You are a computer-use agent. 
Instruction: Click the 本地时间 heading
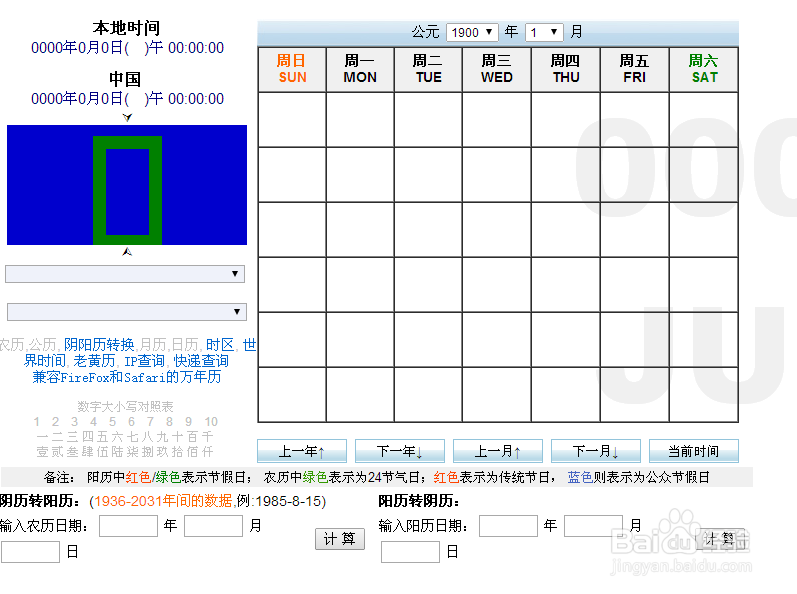126,28
